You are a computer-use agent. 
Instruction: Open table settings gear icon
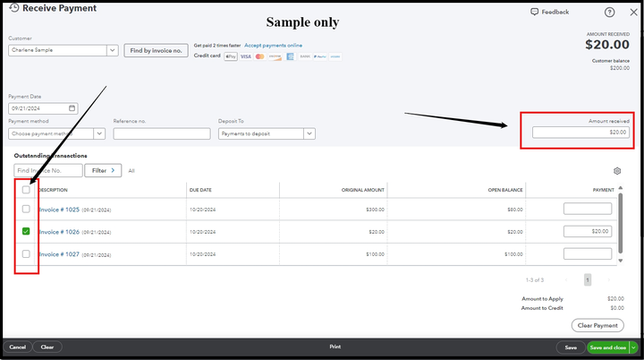pos(617,171)
